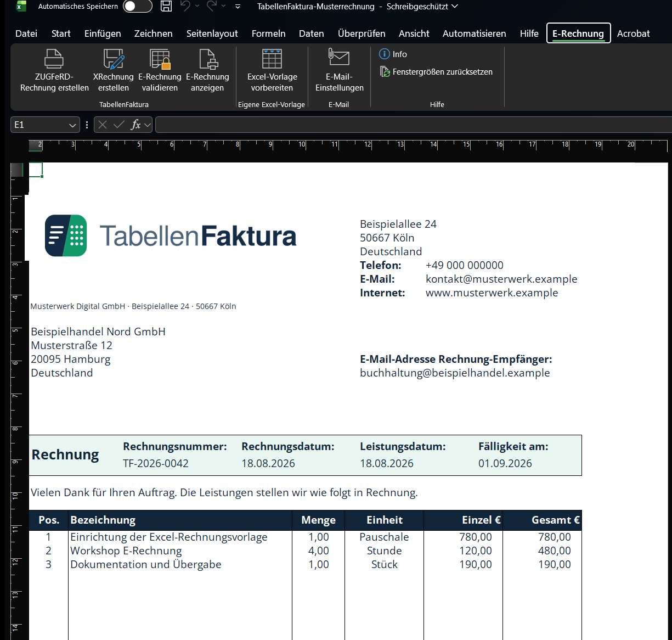This screenshot has height=640, width=672.
Task: Open Quick Access Toolbar customize dropdown
Action: click(x=238, y=7)
